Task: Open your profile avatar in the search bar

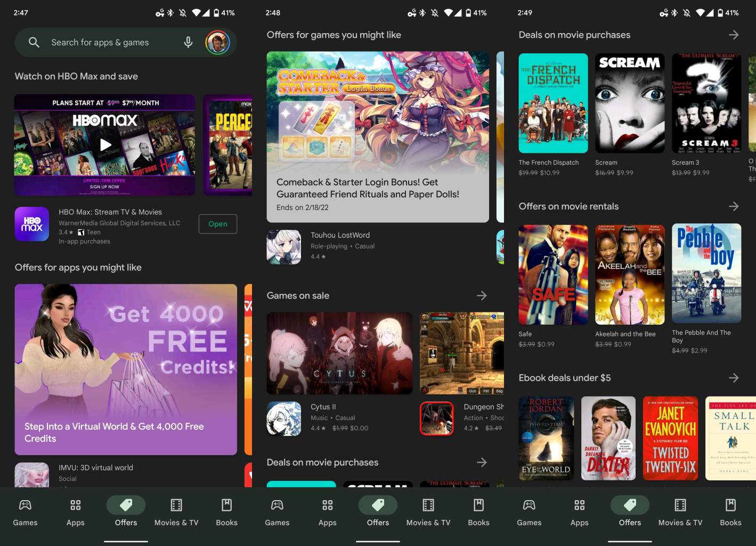Action: click(x=217, y=42)
